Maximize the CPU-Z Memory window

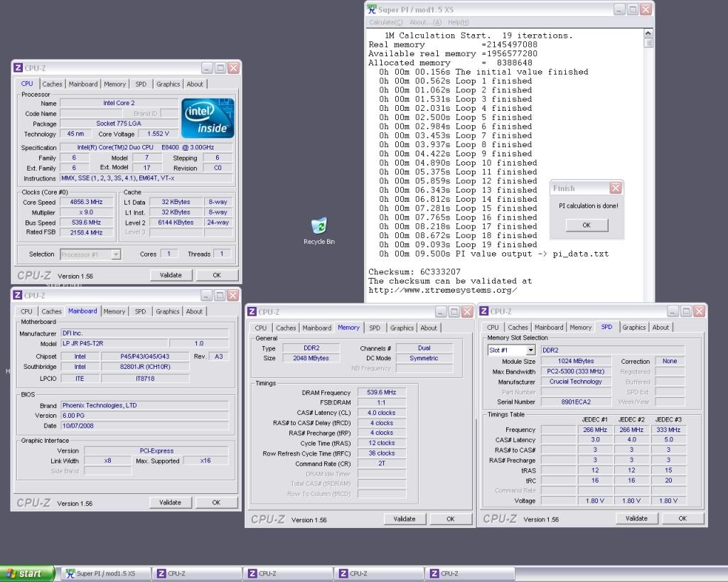pos(454,311)
